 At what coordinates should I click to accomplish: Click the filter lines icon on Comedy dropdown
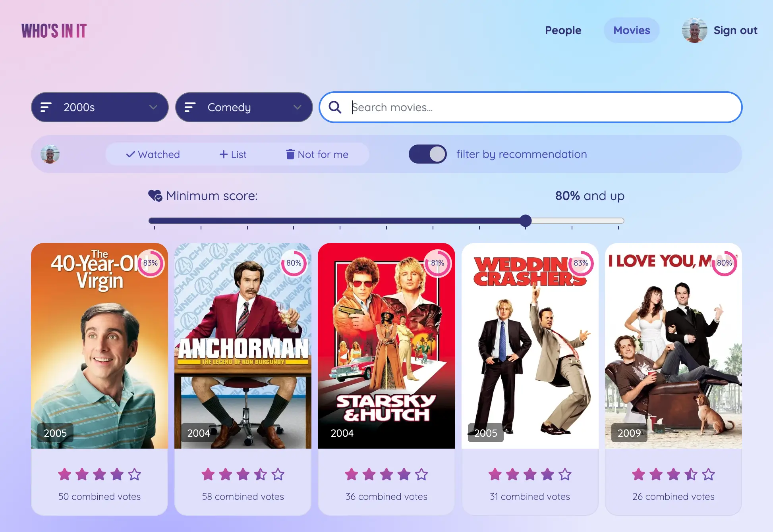[x=190, y=107]
